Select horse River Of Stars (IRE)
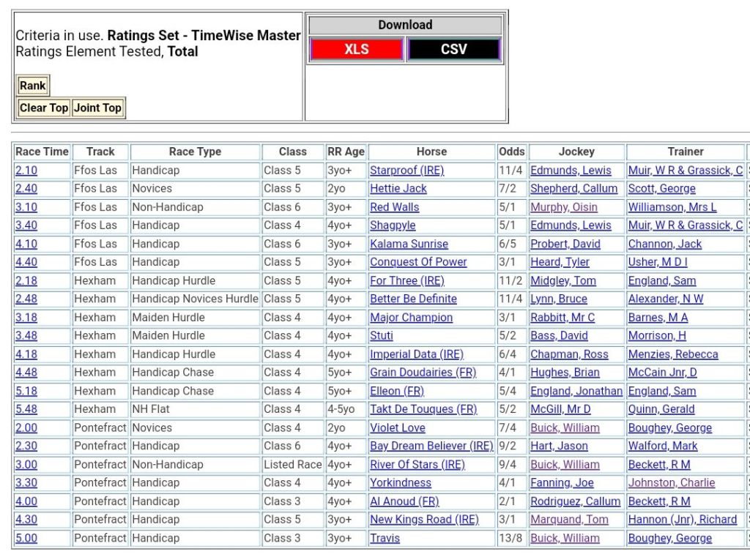Viewport: 750px width, 560px height. click(417, 464)
